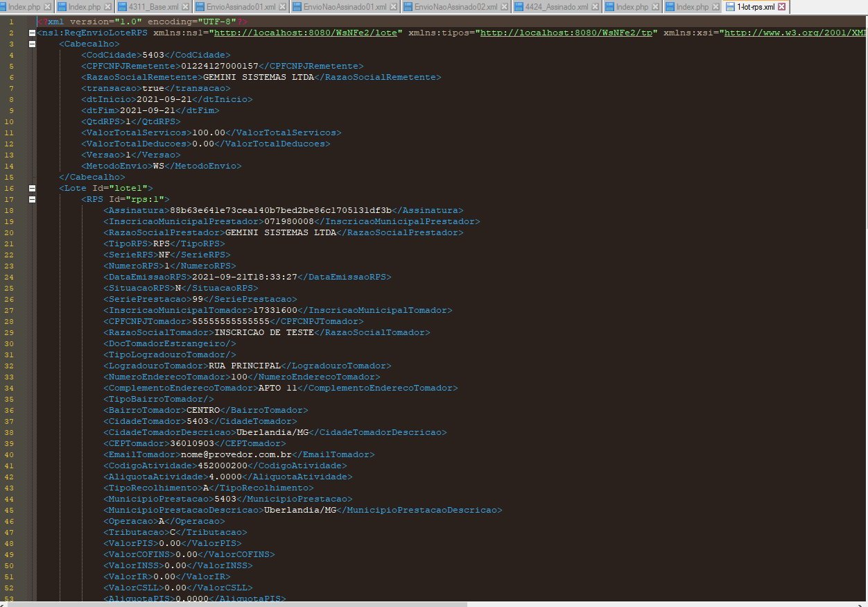Click the dtInicio date 2021-09-21
Image resolution: width=868 pixels, height=607 pixels.
tap(164, 99)
